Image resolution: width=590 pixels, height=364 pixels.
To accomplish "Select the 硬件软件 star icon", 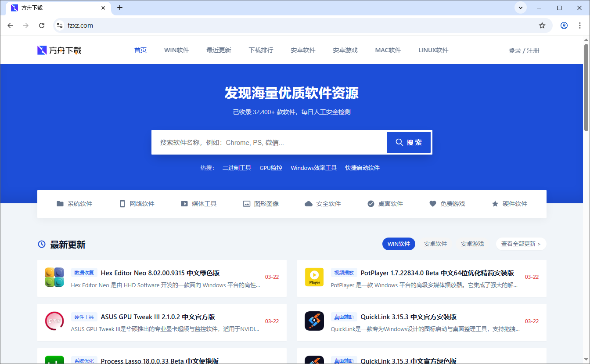I will (495, 203).
